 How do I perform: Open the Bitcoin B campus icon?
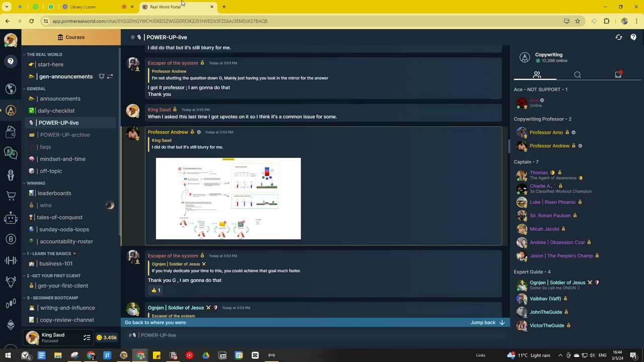tap(11, 239)
